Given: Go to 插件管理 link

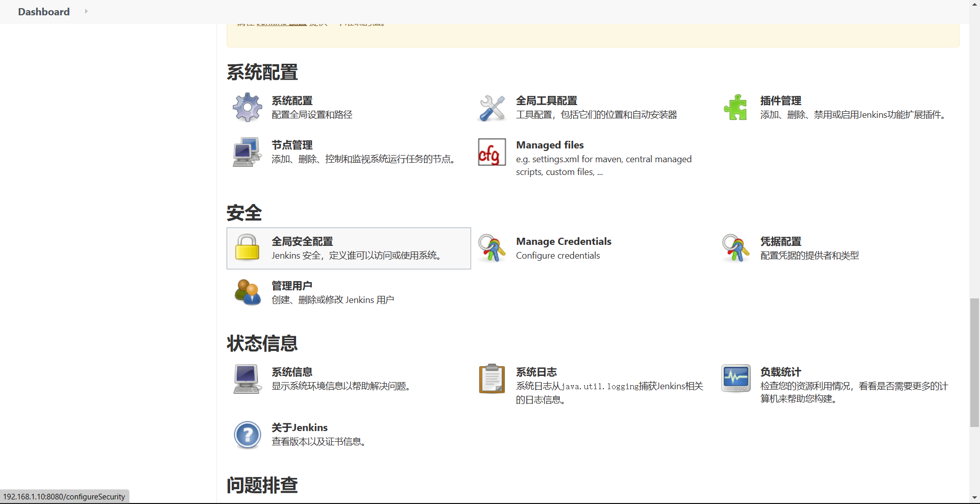Looking at the screenshot, I should pyautogui.click(x=781, y=100).
